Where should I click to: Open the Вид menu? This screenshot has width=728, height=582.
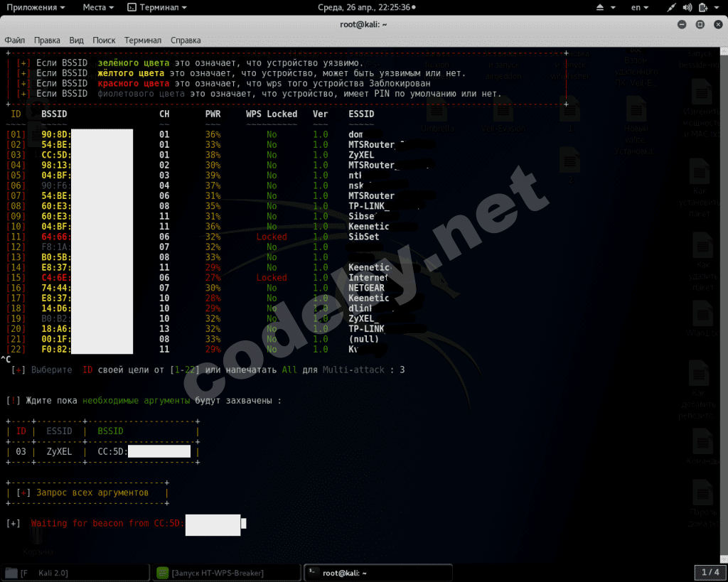point(77,41)
